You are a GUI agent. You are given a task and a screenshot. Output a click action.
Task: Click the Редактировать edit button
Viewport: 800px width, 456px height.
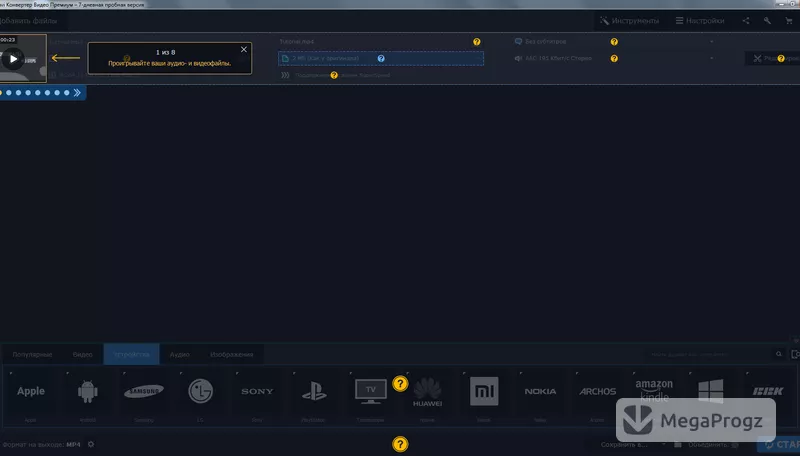click(772, 59)
